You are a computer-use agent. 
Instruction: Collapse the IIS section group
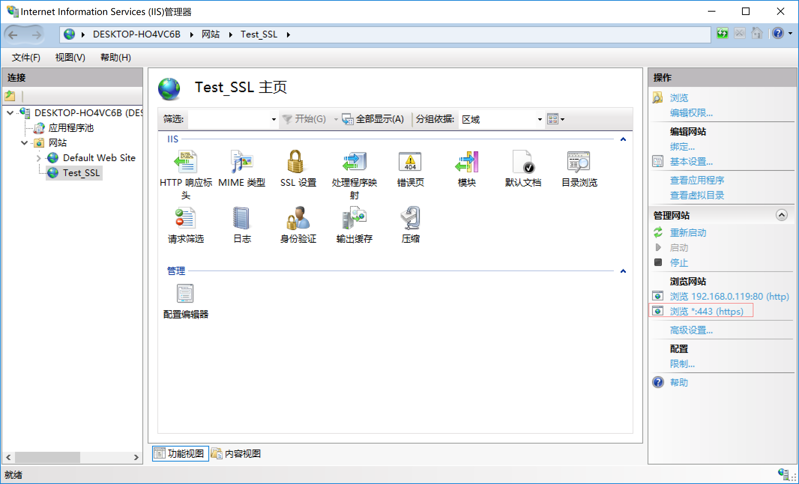coord(623,139)
